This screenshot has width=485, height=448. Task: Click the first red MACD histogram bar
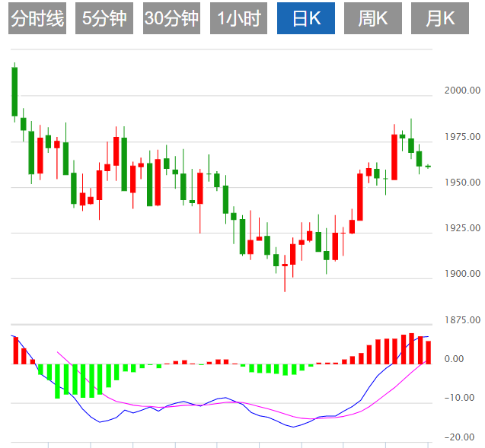click(16, 351)
